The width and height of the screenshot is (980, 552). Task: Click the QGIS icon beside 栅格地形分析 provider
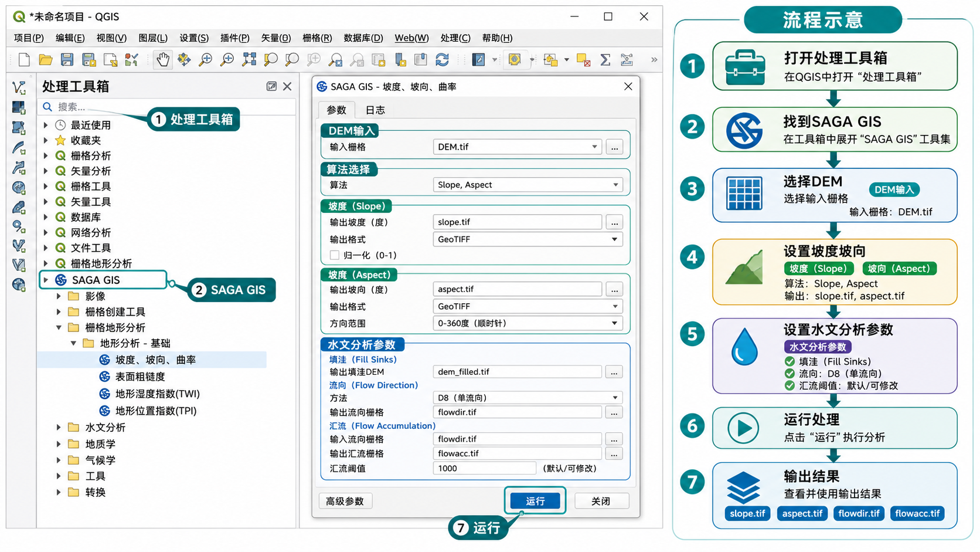pos(60,263)
